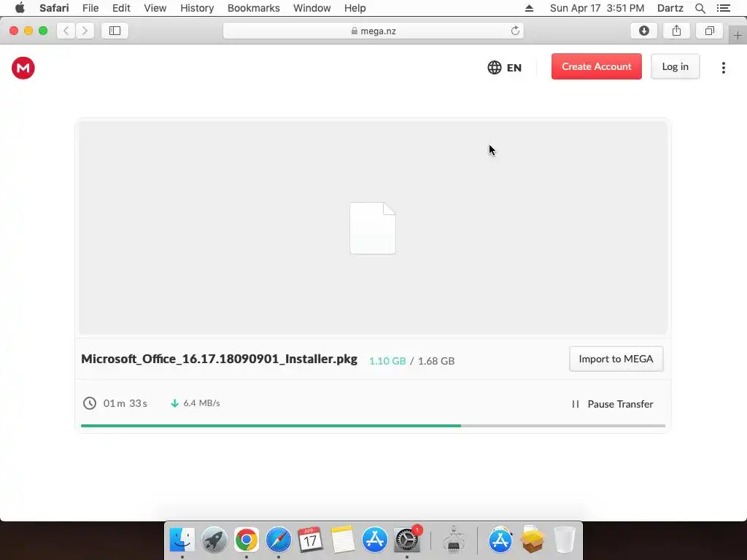Open the globe language selector

[495, 68]
